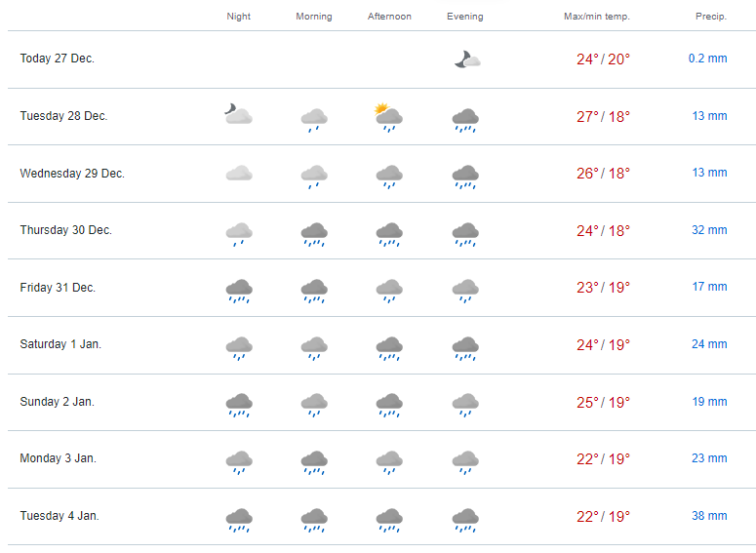Open the Monday 3 Jan. day label
Viewport: 756px width, 553px height.
tap(59, 458)
